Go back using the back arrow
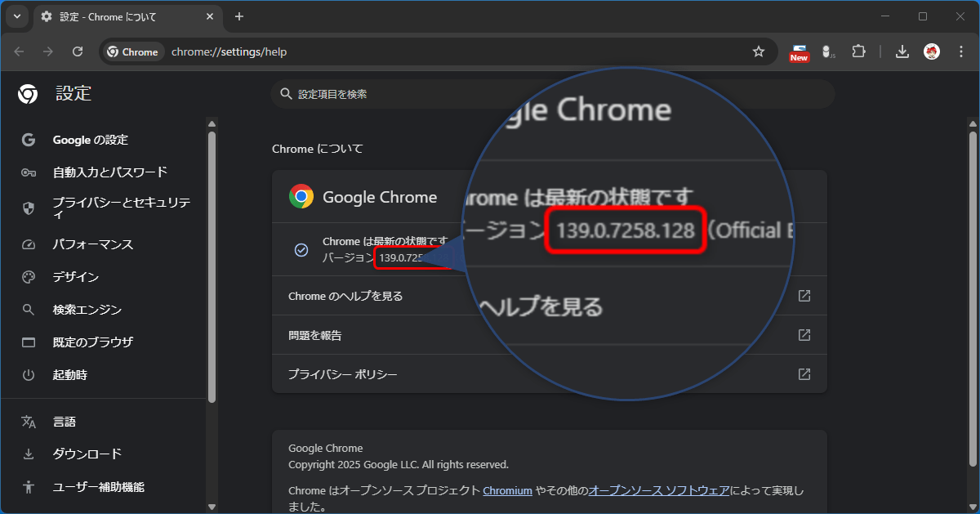Image resolution: width=980 pixels, height=514 pixels. point(19,51)
